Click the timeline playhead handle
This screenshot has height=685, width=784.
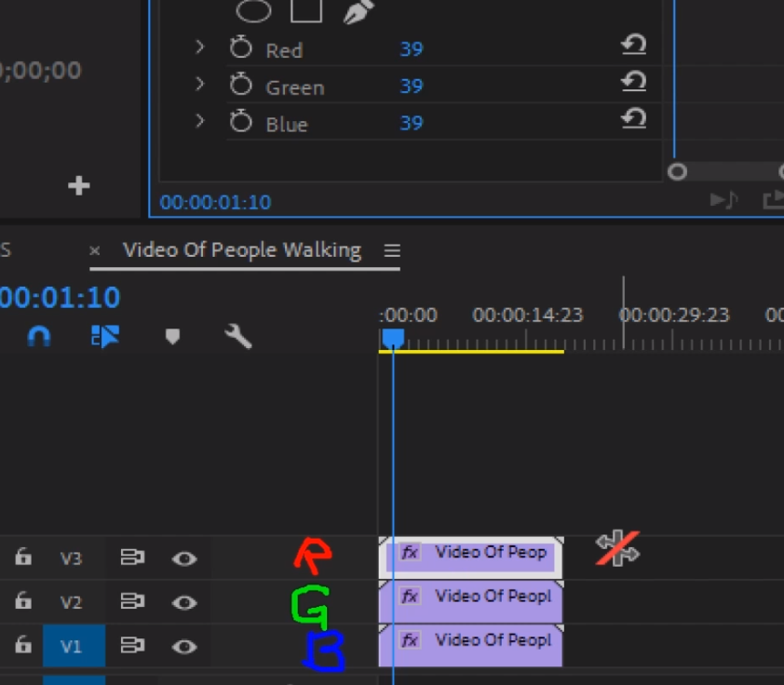pos(394,338)
